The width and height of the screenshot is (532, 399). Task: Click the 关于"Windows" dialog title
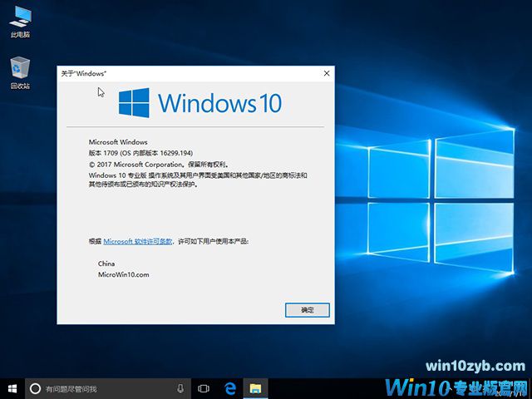click(83, 74)
